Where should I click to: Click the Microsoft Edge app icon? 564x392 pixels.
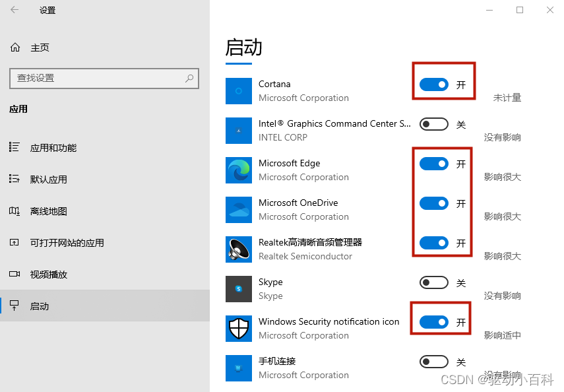click(x=239, y=170)
